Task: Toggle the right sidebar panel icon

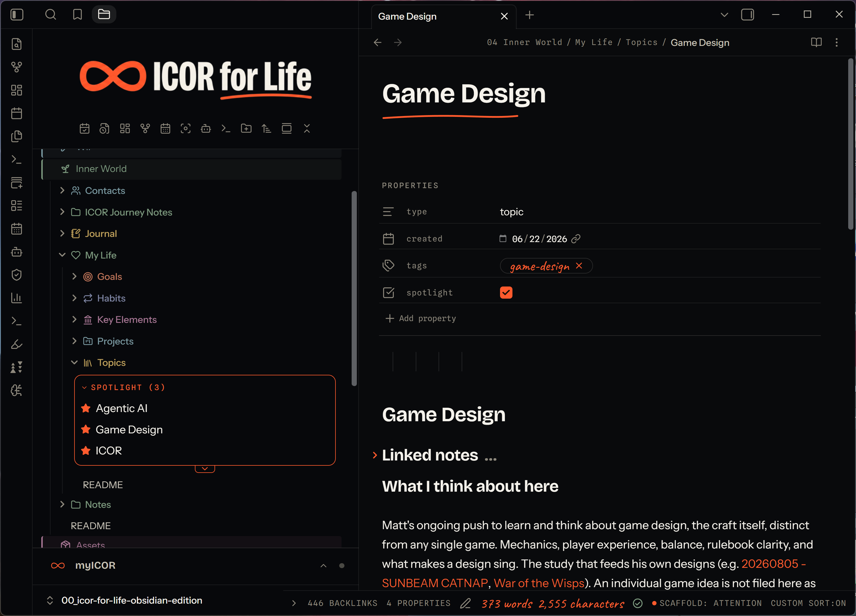Action: pyautogui.click(x=747, y=15)
